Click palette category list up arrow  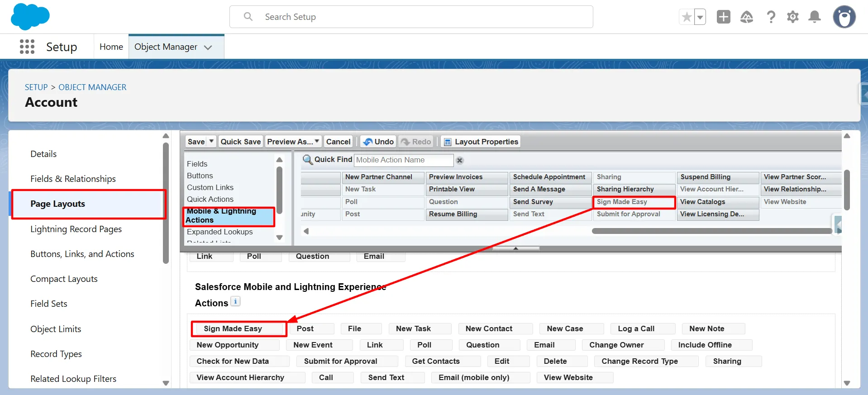279,160
